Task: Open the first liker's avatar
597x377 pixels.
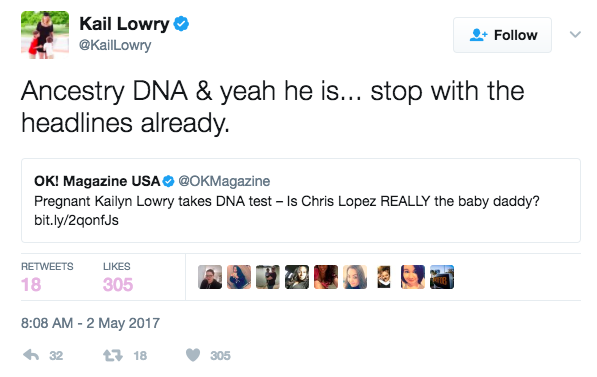Action: pos(210,277)
